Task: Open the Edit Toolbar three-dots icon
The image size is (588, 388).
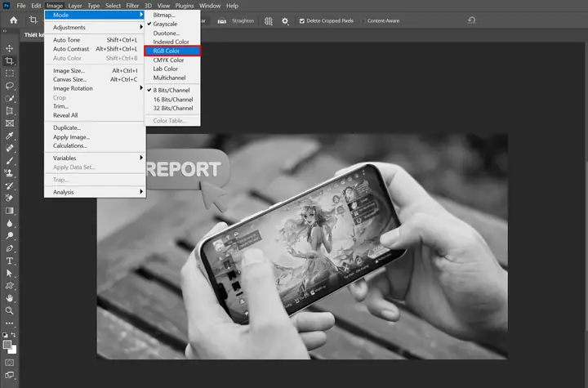Action: tap(9, 323)
